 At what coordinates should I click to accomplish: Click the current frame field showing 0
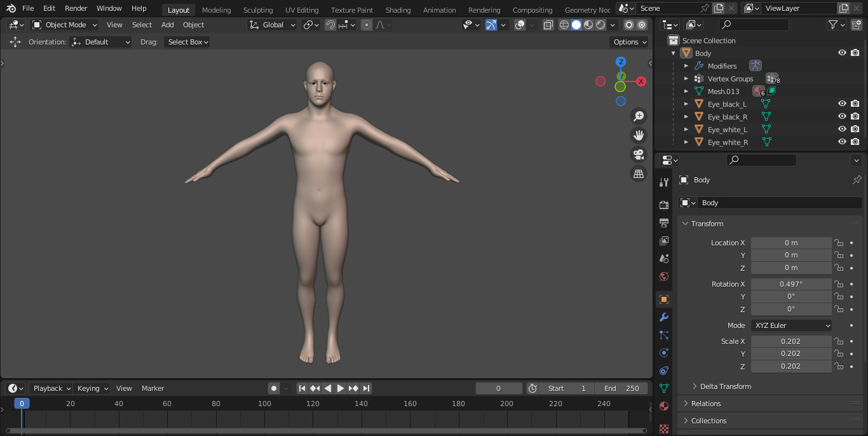coord(499,388)
